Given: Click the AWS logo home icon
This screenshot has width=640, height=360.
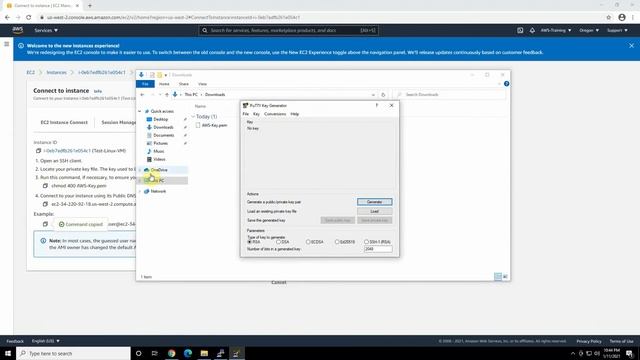Looking at the screenshot, I should (x=18, y=30).
